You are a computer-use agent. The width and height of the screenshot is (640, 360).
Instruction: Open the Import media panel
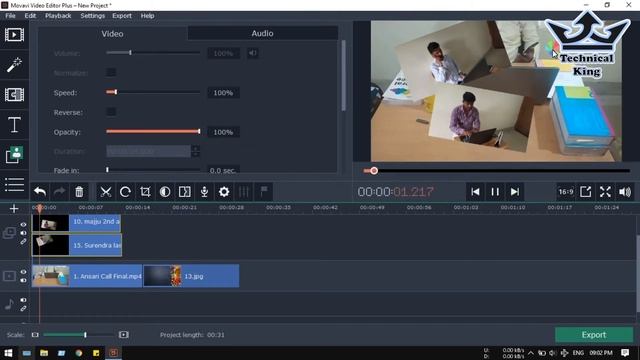click(14, 35)
